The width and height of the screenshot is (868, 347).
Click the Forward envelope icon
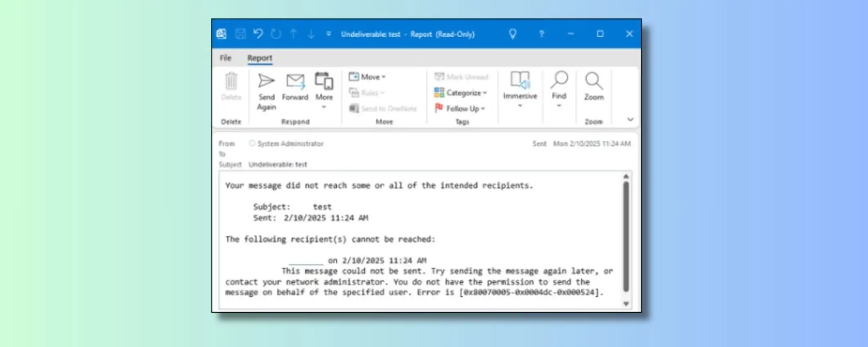coord(295,81)
